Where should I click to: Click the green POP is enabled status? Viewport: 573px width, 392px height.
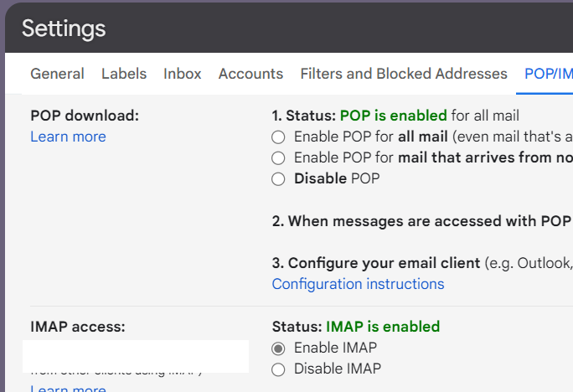393,116
